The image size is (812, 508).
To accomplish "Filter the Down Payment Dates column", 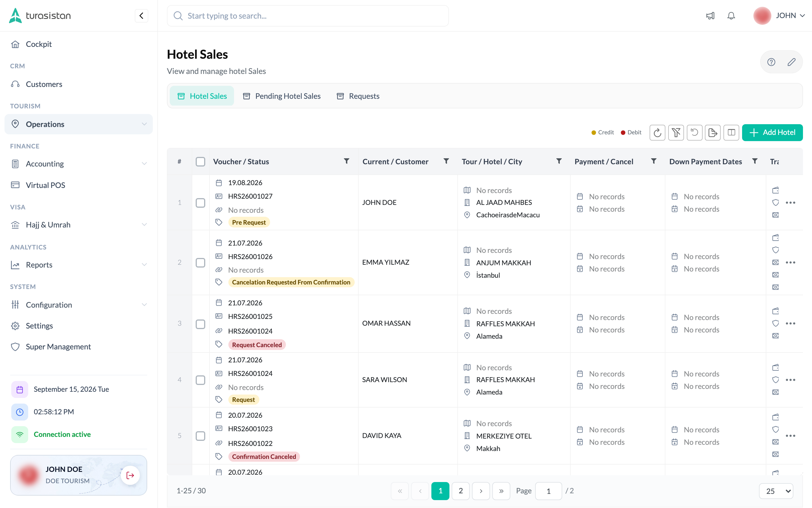I will 754,161.
